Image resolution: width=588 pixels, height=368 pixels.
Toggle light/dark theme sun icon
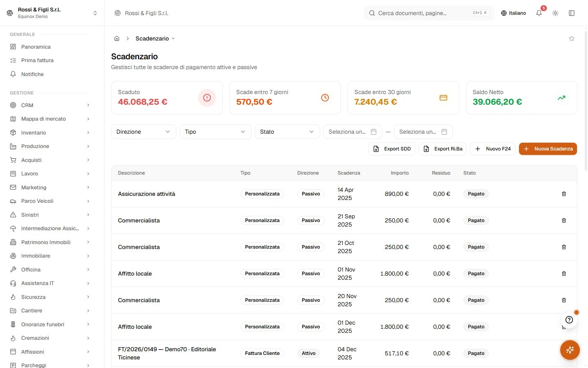coord(555,13)
